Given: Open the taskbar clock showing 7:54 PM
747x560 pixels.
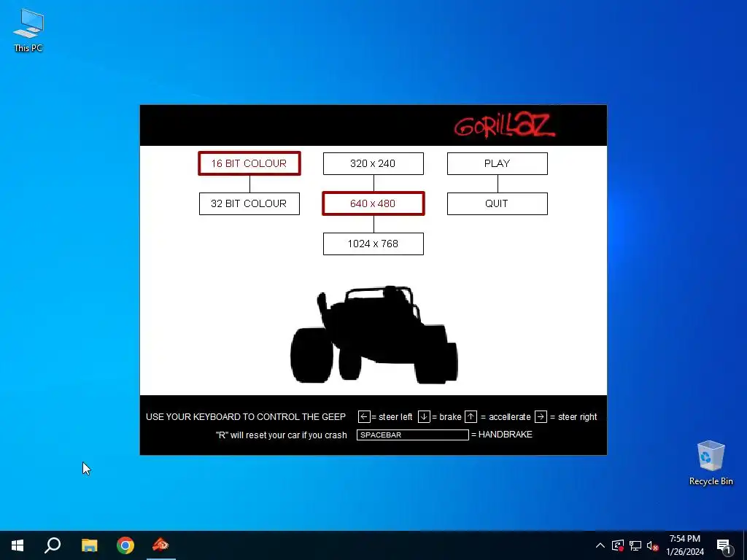Looking at the screenshot, I should click(684, 545).
